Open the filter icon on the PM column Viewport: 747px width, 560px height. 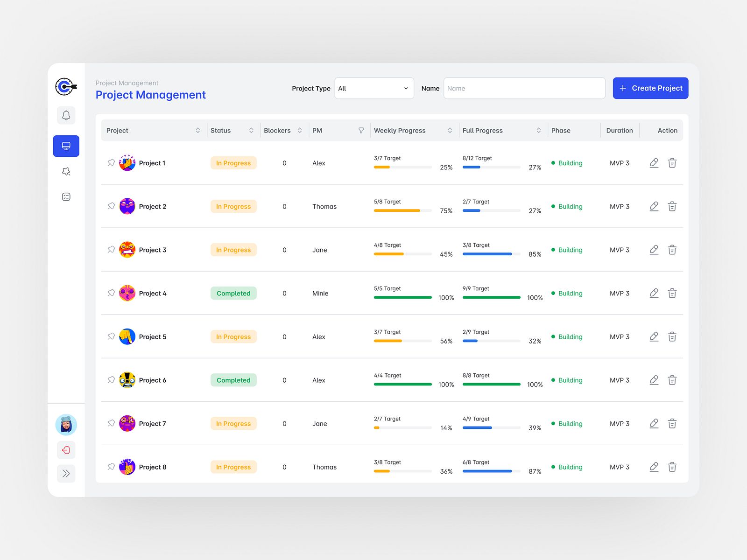coord(361,130)
